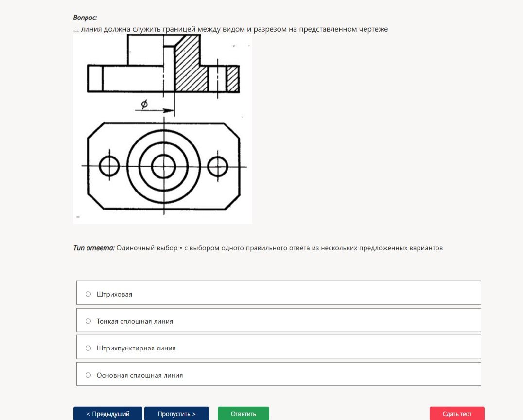
Task: Click the question text about "линия должна служить"
Action: [230, 29]
